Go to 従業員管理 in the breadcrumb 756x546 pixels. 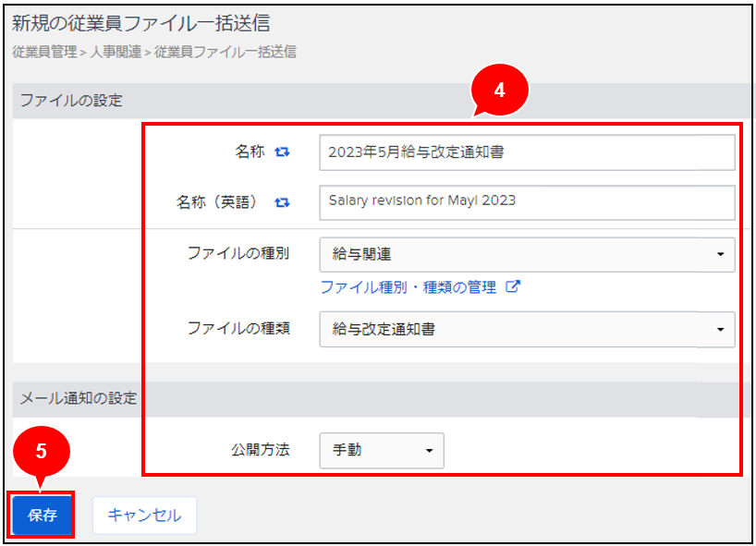[45, 53]
